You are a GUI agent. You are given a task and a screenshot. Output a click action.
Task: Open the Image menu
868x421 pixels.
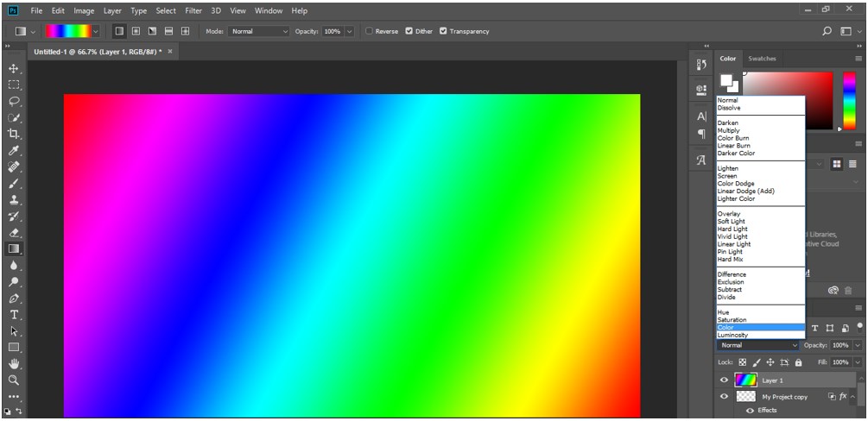84,10
